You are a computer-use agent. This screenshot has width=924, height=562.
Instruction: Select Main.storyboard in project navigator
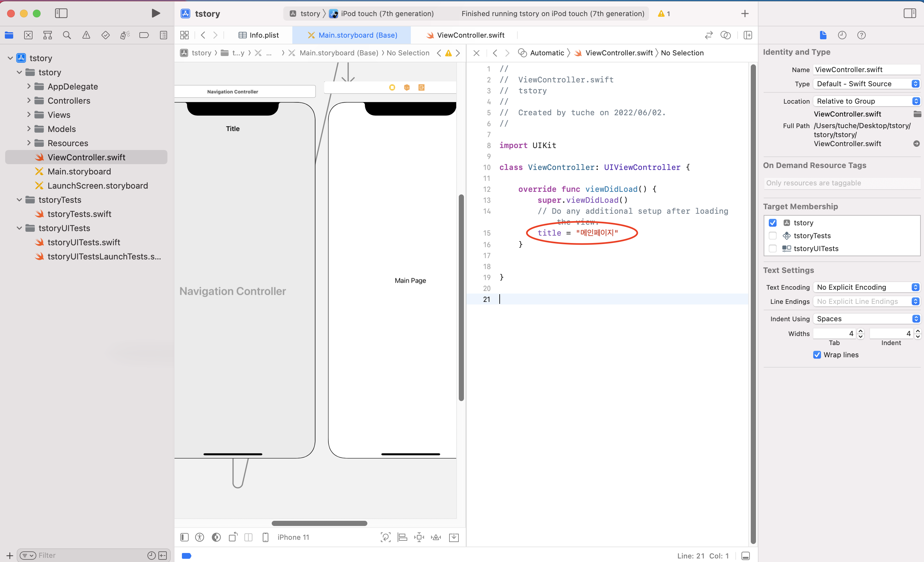(x=79, y=171)
